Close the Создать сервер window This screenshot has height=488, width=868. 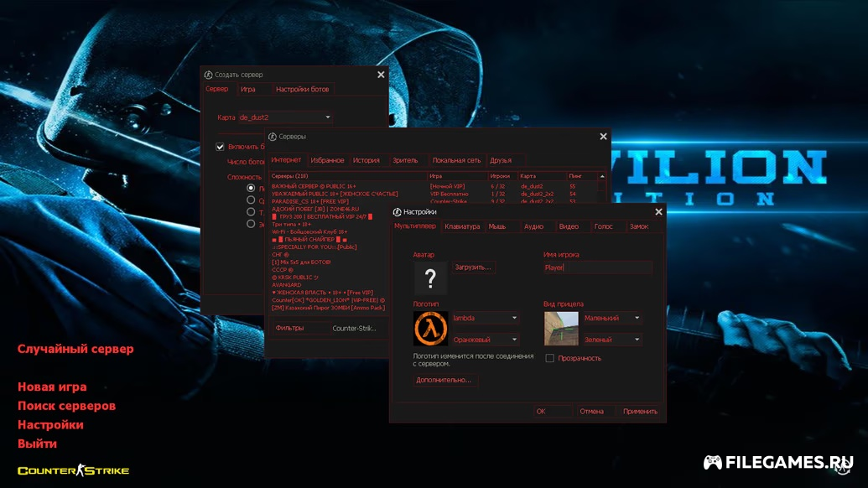click(381, 75)
